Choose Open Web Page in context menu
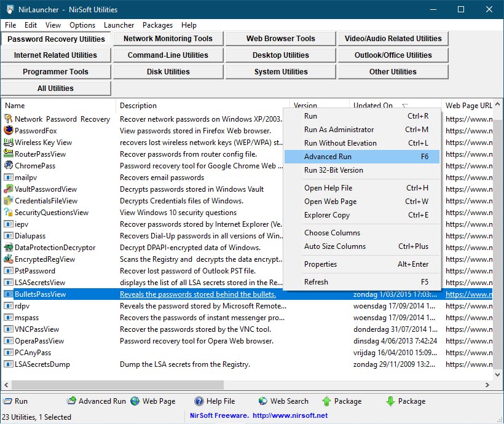This screenshot has width=504, height=424. click(x=362, y=202)
